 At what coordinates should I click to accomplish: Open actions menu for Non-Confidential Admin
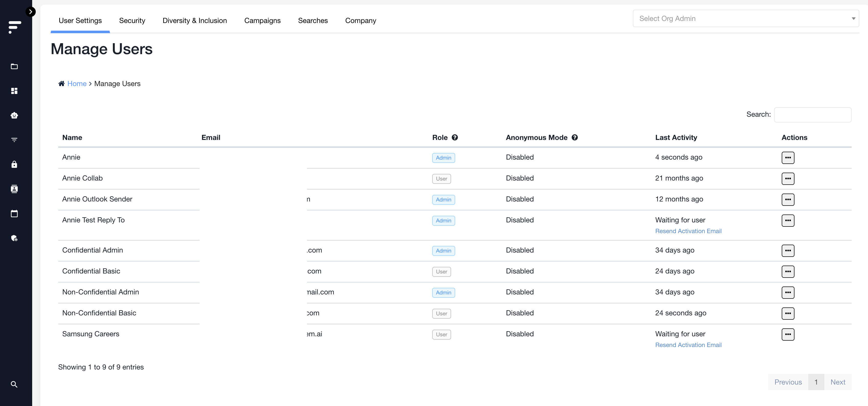(788, 292)
